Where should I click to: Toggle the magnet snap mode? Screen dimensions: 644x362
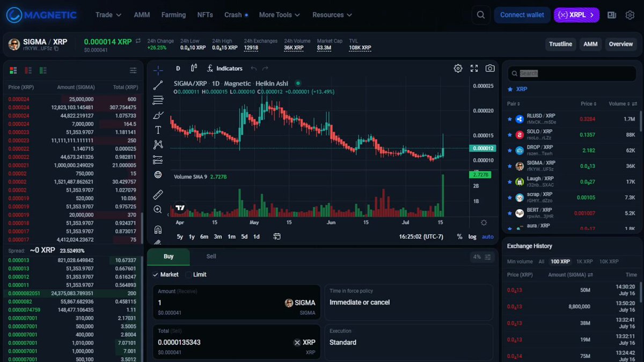coord(158,230)
